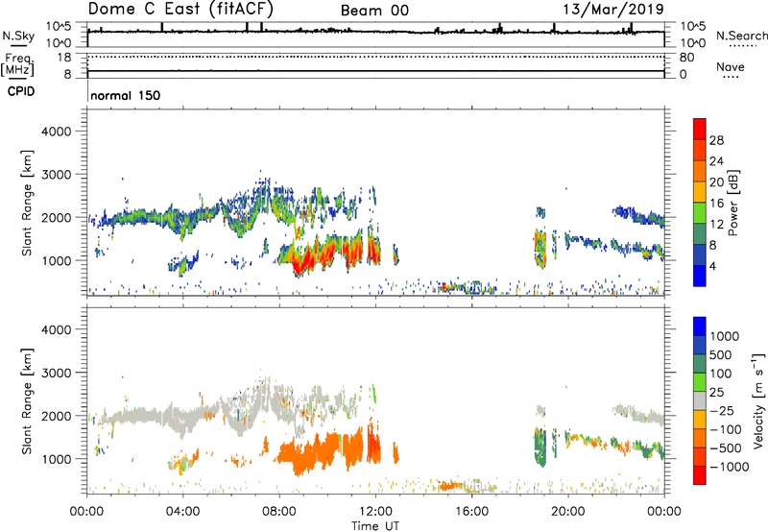Click the velocity panel 'Slant Range [km]' label

coord(27,400)
